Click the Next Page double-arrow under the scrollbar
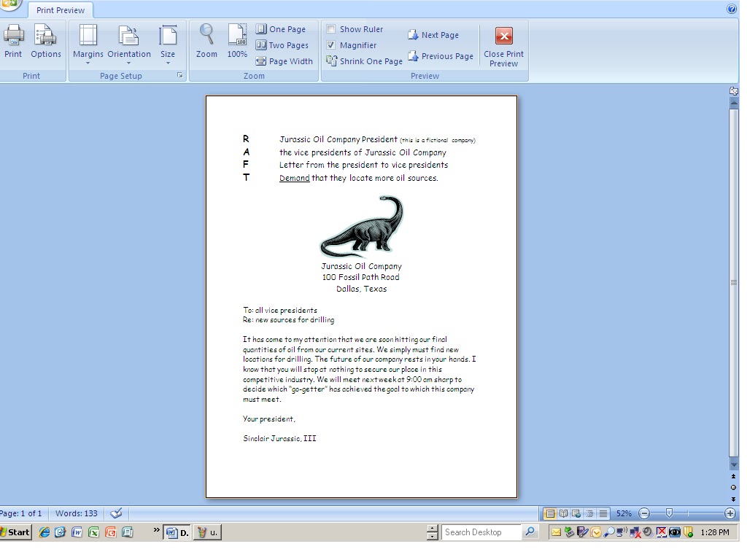This screenshot has height=560, width=747. point(734,499)
